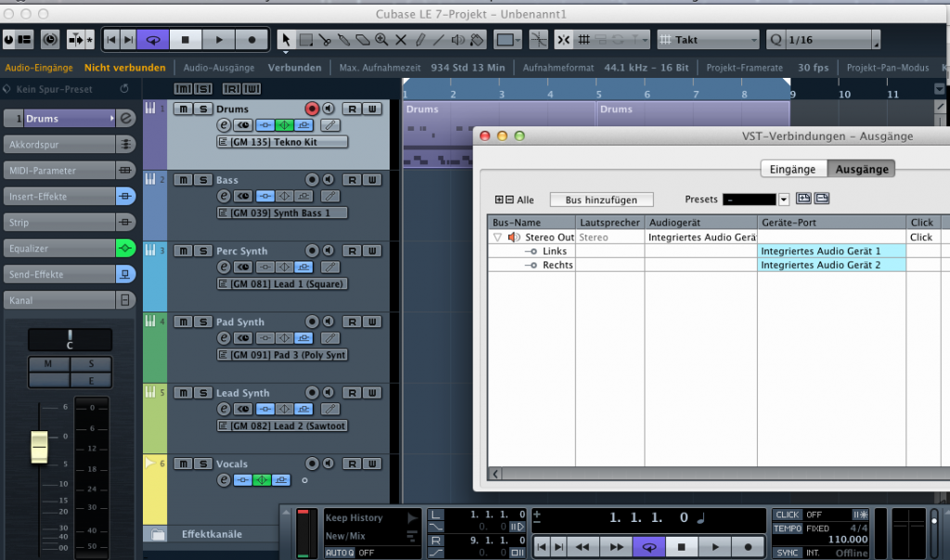Click the pan control in inspector
The height and width of the screenshot is (560, 950).
coord(70,339)
